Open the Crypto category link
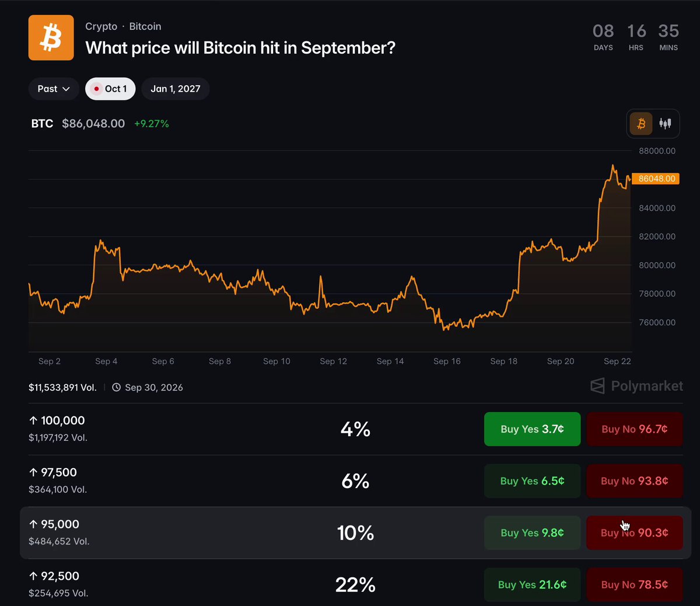The image size is (700, 606). coord(101,26)
